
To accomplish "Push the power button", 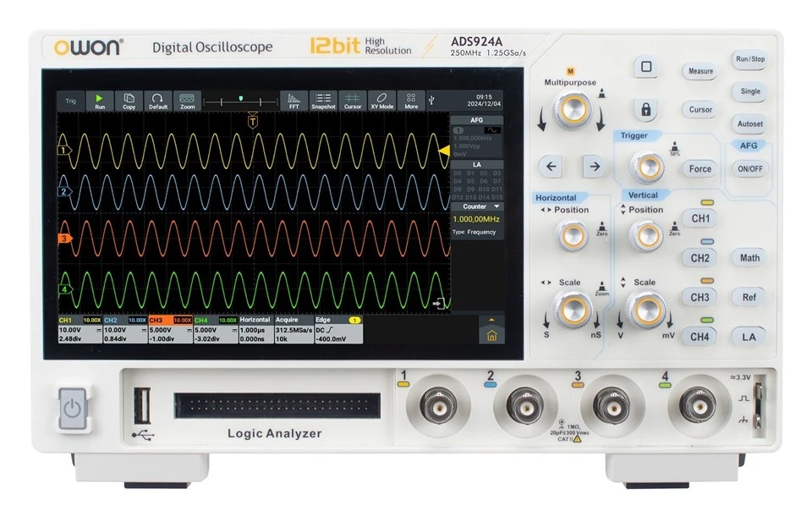I will [x=73, y=409].
